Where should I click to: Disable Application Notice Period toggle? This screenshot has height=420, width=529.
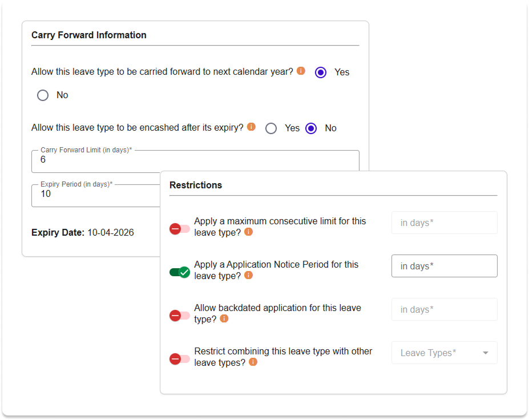coord(180,272)
